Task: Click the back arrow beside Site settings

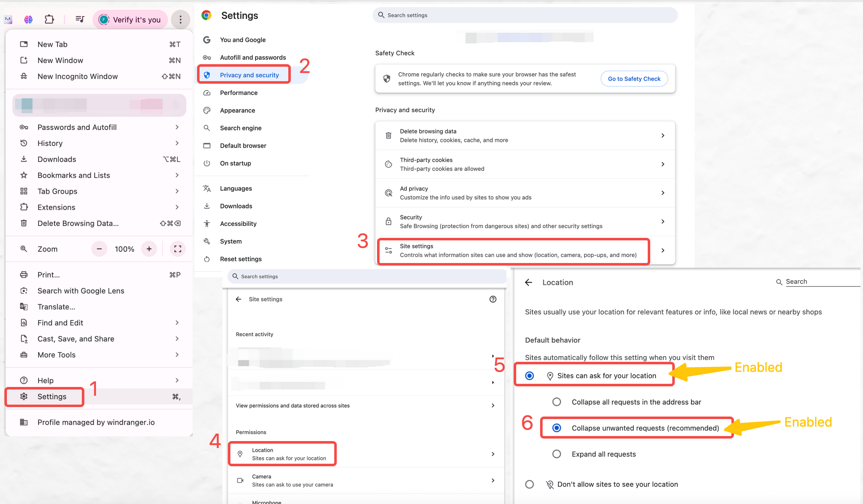Action: point(238,299)
